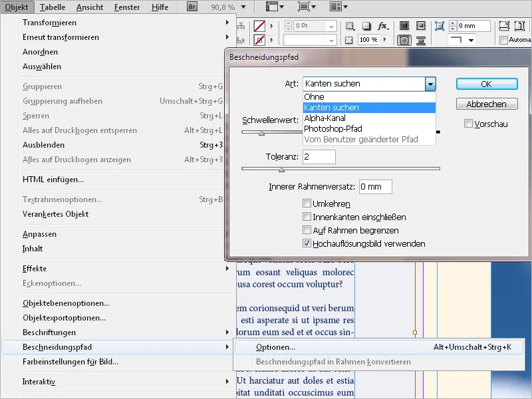532x399 pixels.
Task: Click the drop shadow icon
Action: 366,26
